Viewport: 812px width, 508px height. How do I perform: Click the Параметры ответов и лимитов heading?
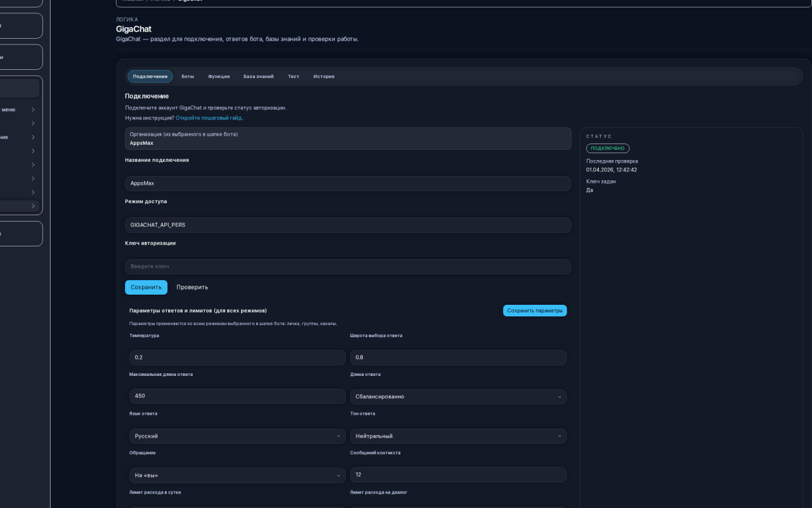[x=198, y=311]
